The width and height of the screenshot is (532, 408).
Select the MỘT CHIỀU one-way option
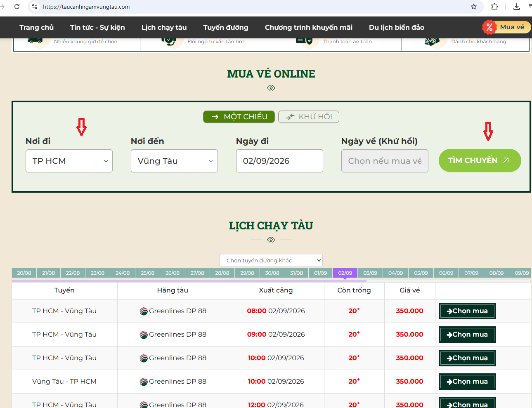pos(239,117)
